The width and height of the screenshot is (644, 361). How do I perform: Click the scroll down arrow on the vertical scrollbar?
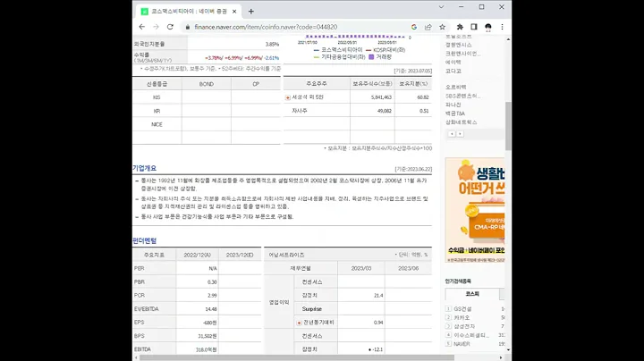508,350
